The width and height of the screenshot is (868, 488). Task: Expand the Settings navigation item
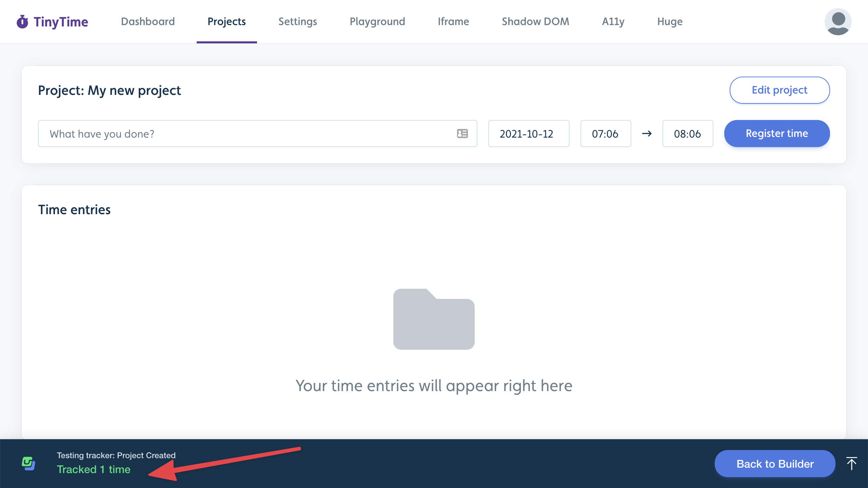[x=297, y=21]
